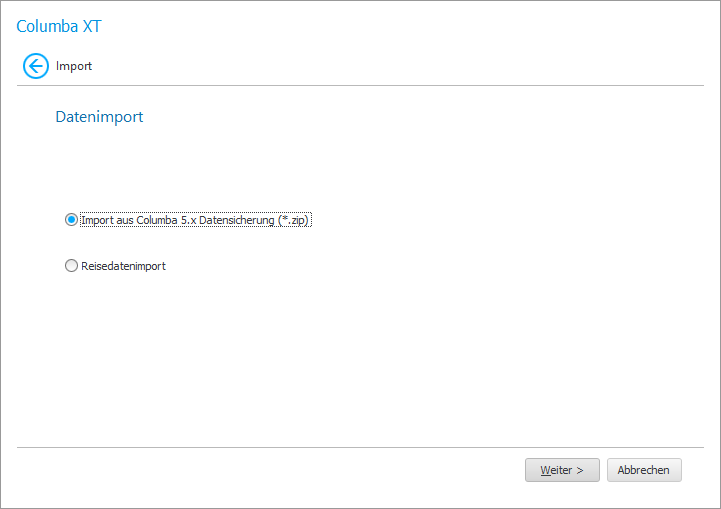
Task: Click the Columba XT title text
Action: coord(59,26)
